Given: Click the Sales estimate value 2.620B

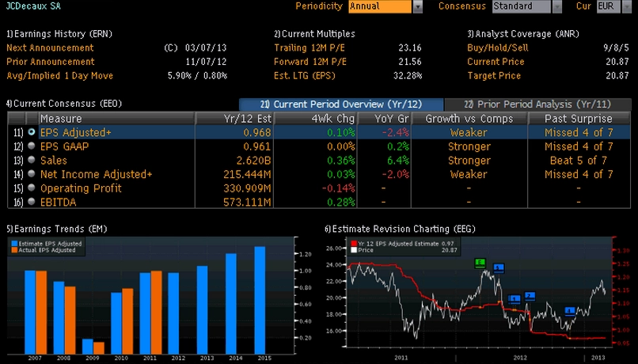Looking at the screenshot, I should click(253, 161).
